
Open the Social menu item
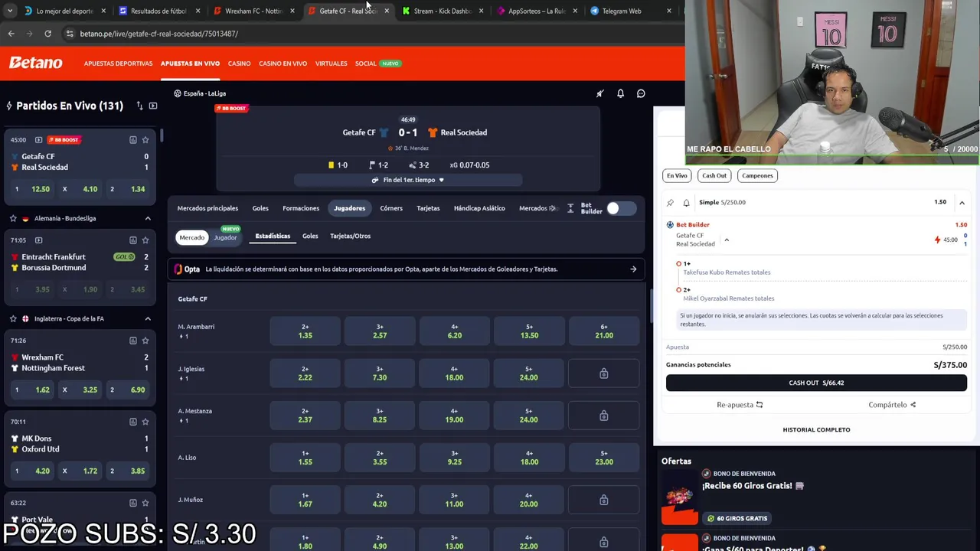click(x=365, y=64)
